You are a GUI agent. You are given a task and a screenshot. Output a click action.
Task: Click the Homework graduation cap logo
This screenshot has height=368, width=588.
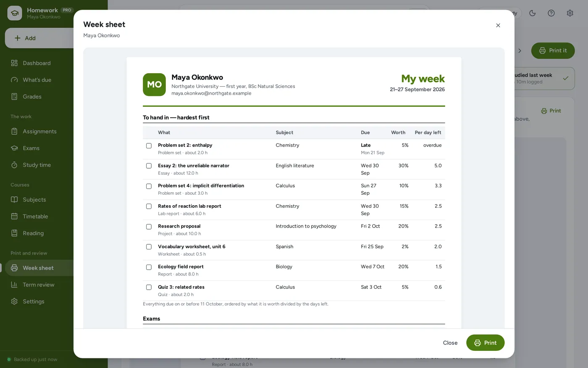pos(15,13)
